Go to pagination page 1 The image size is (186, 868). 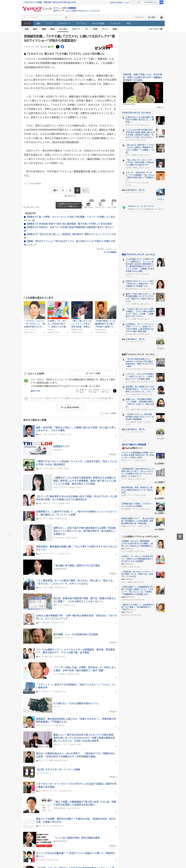(x=63, y=190)
